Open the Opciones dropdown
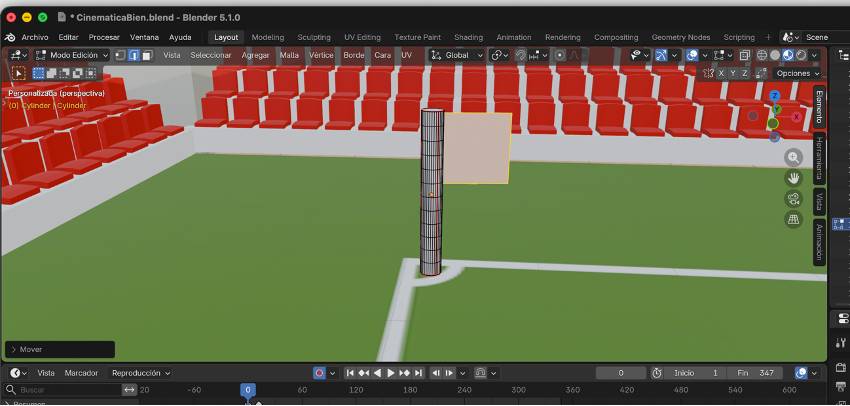The height and width of the screenshot is (406, 850). pos(796,73)
